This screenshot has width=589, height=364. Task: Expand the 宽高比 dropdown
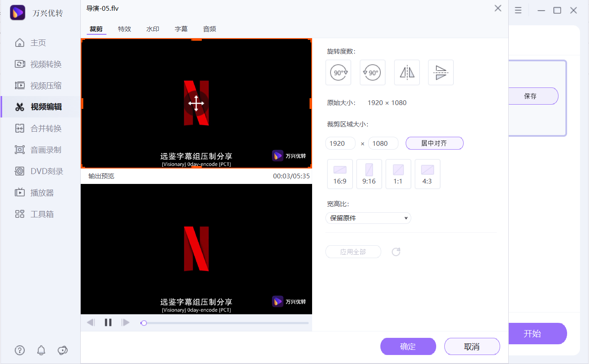click(x=368, y=218)
